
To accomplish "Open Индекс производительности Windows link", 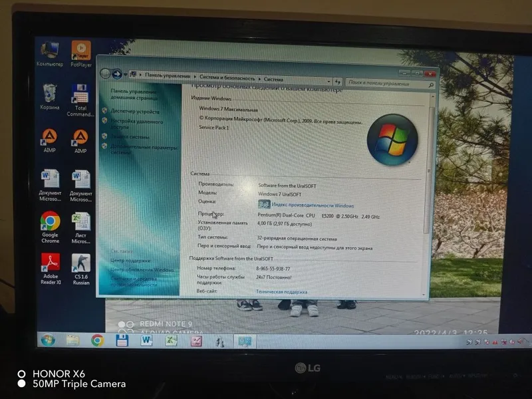I will click(x=313, y=205).
